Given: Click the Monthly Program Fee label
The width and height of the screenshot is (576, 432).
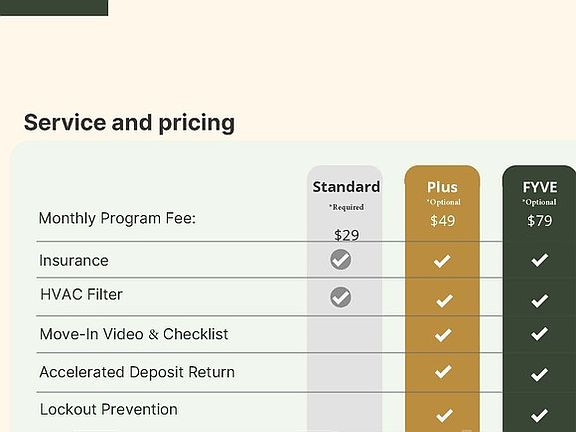Looking at the screenshot, I should click(117, 219).
